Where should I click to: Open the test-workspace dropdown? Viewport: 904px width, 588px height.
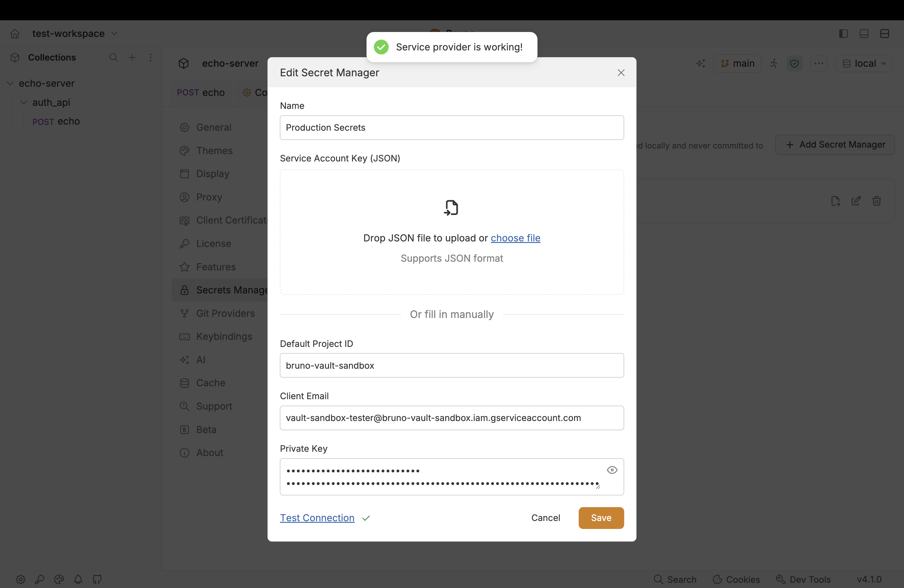(x=75, y=34)
